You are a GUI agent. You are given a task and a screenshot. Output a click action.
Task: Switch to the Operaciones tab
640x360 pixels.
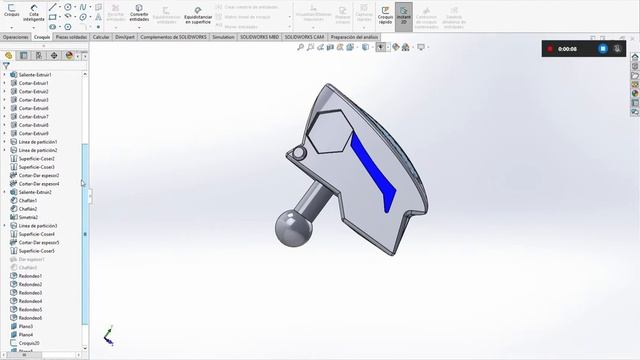click(16, 37)
